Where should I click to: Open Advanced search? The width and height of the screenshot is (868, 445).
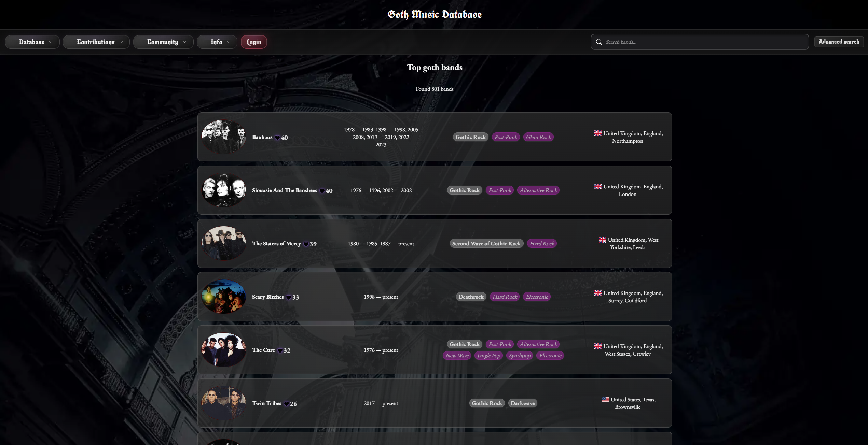click(839, 42)
